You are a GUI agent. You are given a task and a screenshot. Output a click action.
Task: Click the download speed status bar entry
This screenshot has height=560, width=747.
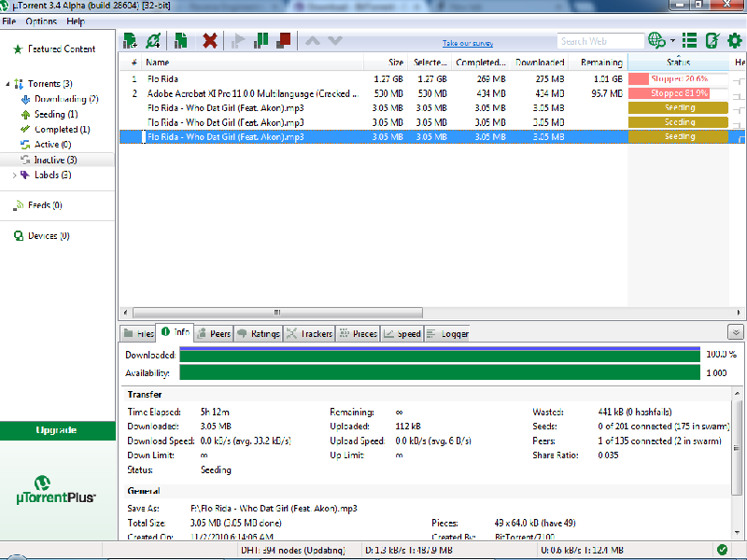tap(409, 551)
